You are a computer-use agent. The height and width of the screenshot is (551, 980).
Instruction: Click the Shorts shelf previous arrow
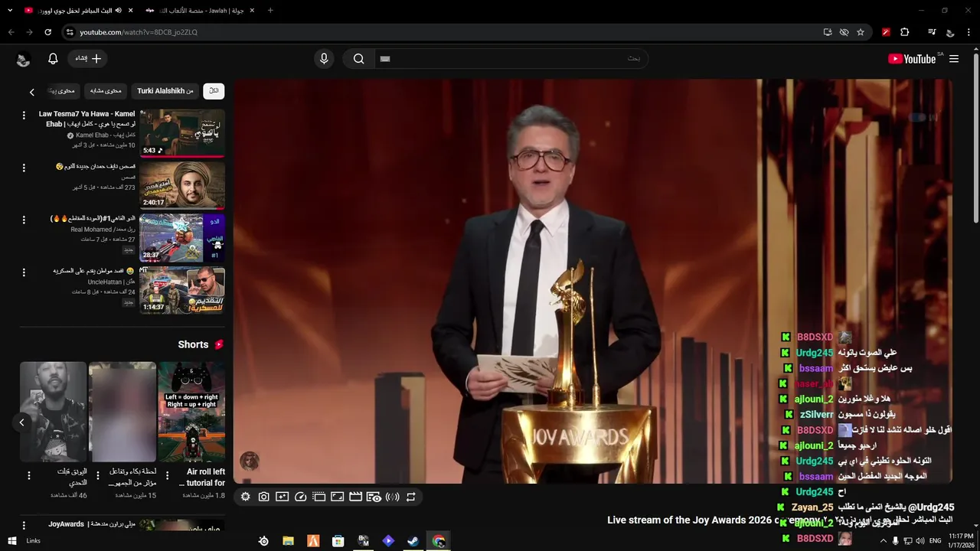pos(21,422)
